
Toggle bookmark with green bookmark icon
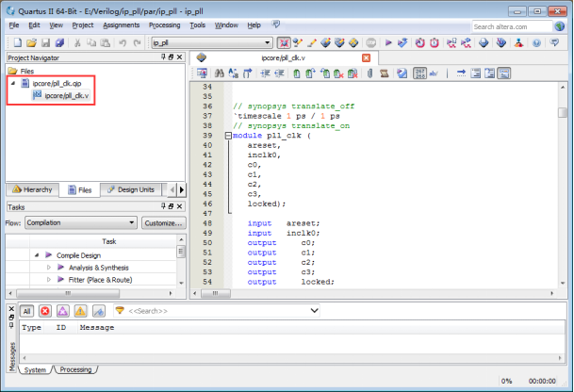coord(297,73)
